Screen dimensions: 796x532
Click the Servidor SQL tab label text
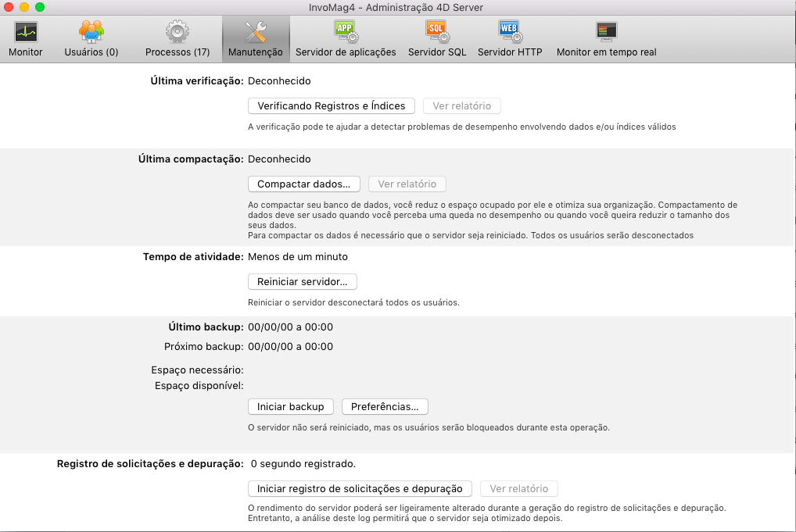pos(437,52)
